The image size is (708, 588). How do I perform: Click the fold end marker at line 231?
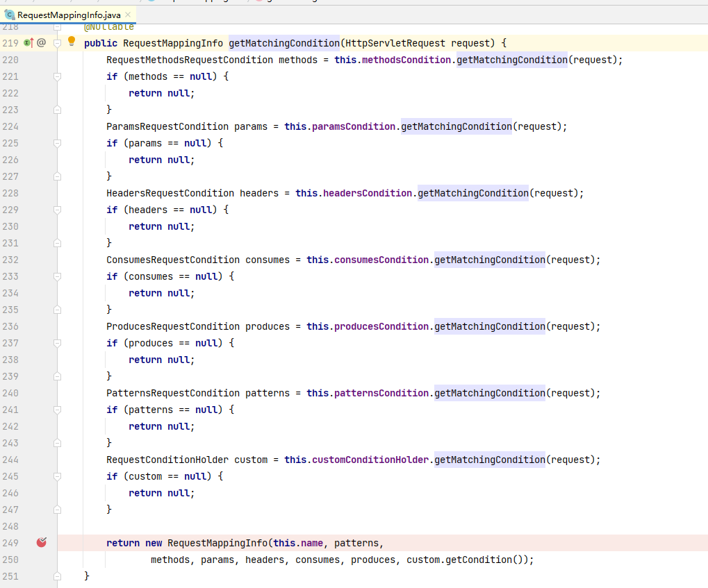58,243
